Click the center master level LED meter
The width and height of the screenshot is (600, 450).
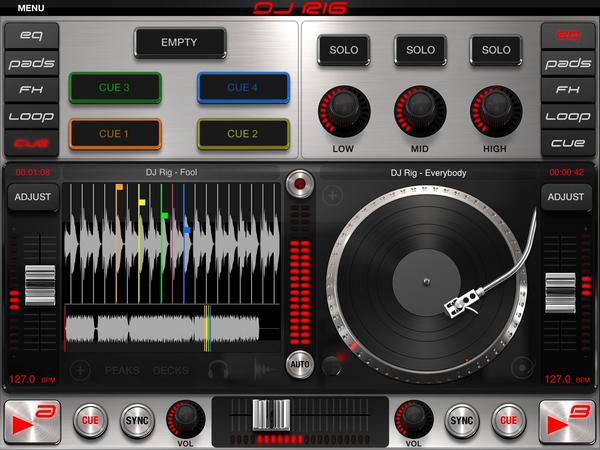[300, 275]
